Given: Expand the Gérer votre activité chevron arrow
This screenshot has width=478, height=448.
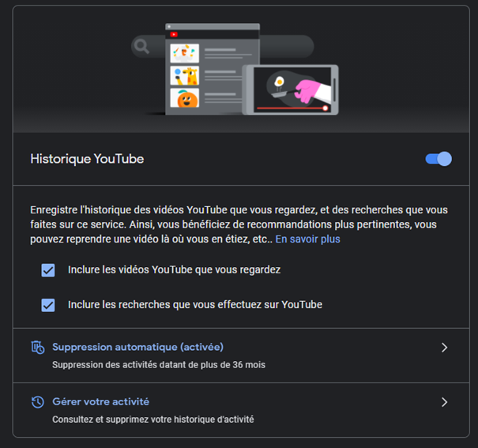Looking at the screenshot, I should coord(444,402).
